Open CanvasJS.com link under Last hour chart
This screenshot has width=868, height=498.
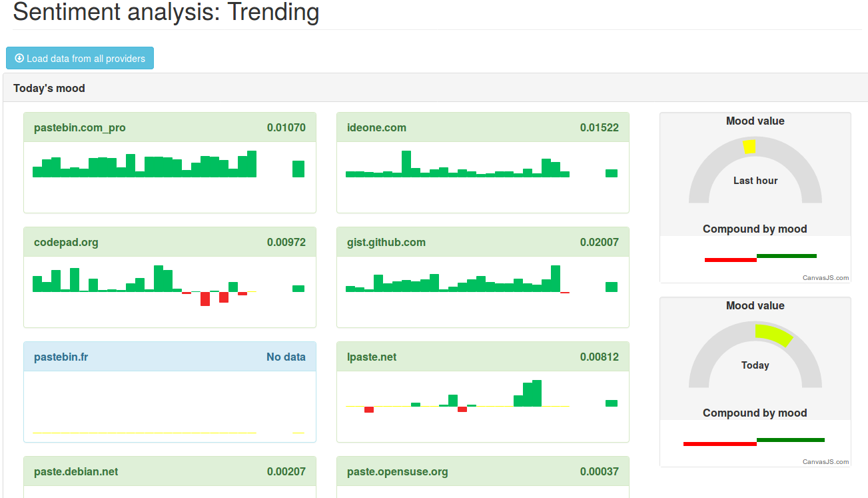tap(825, 278)
